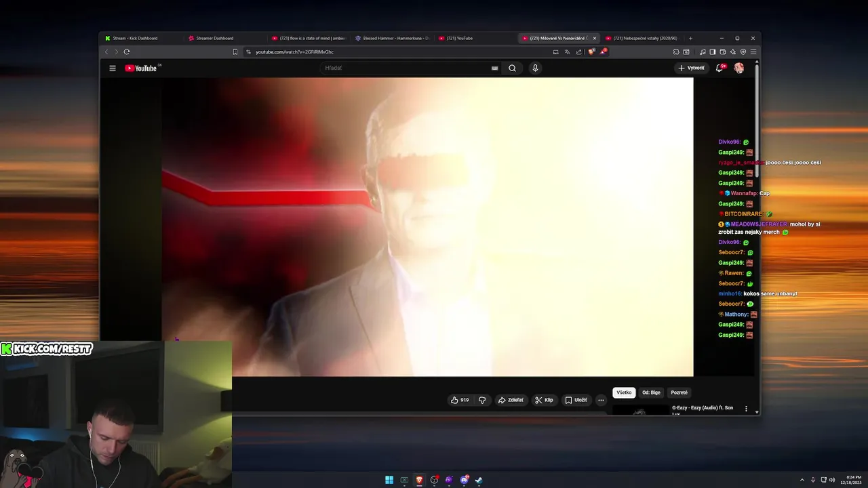868x488 pixels.
Task: Open the on-screen keyboard icon in search box
Action: click(x=495, y=68)
